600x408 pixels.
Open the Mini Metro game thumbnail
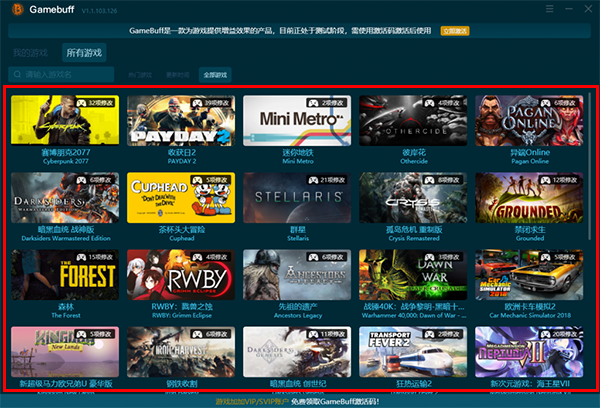(297, 120)
